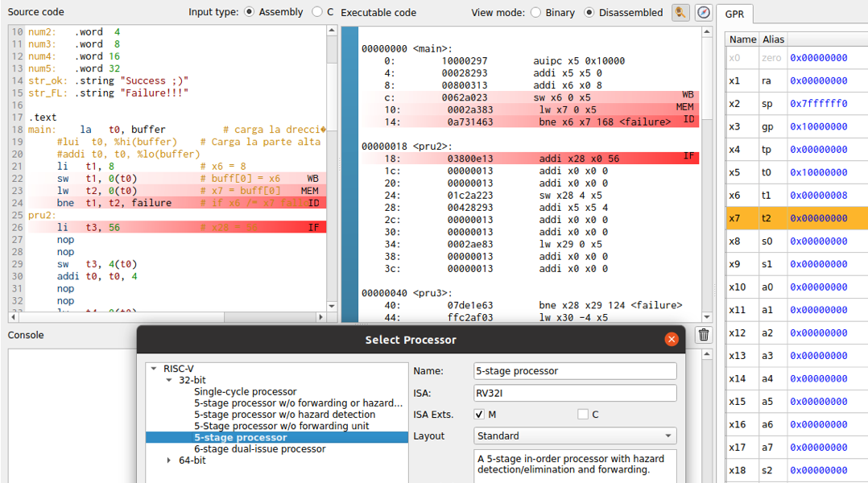Image resolution: width=868 pixels, height=483 pixels.
Task: Enable the C ISA extension checkbox
Action: [583, 415]
